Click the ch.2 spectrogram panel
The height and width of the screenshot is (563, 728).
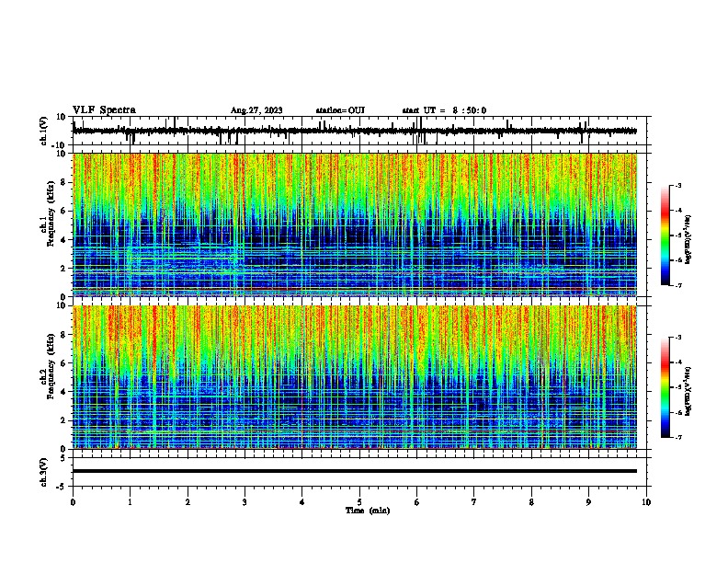tap(355, 377)
